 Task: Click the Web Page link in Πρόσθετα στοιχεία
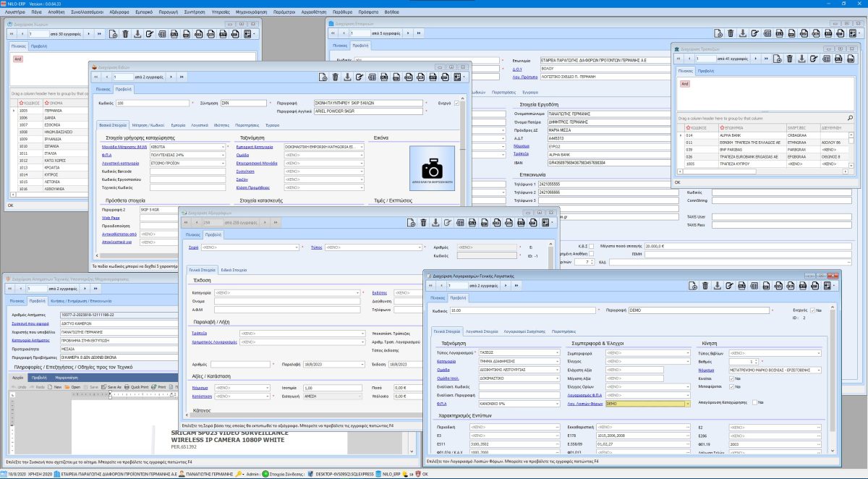point(111,217)
